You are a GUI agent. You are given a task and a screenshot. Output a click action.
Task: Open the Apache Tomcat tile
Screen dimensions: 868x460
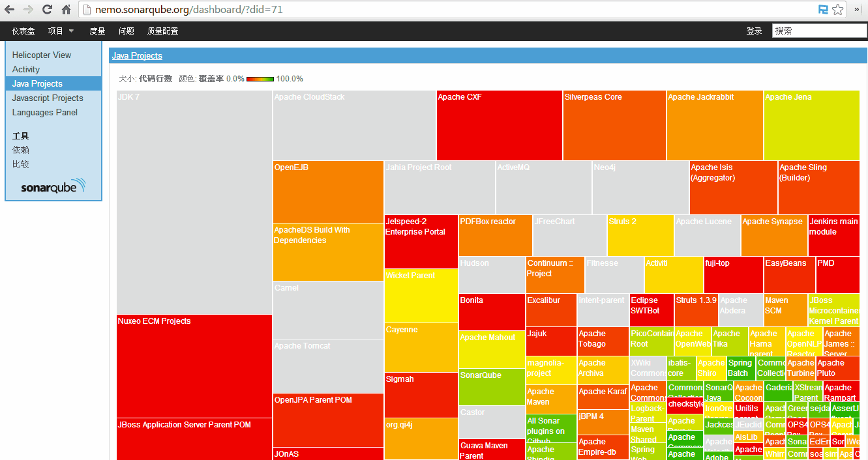[328, 366]
